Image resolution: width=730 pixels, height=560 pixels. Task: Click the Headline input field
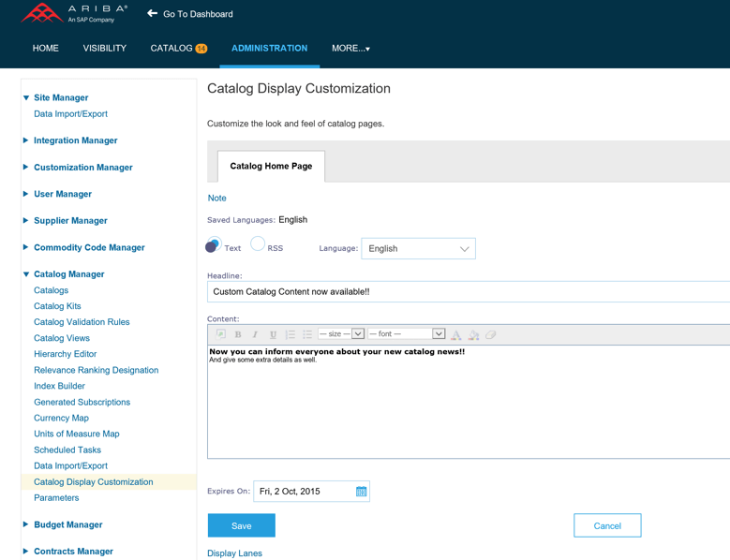tap(469, 291)
